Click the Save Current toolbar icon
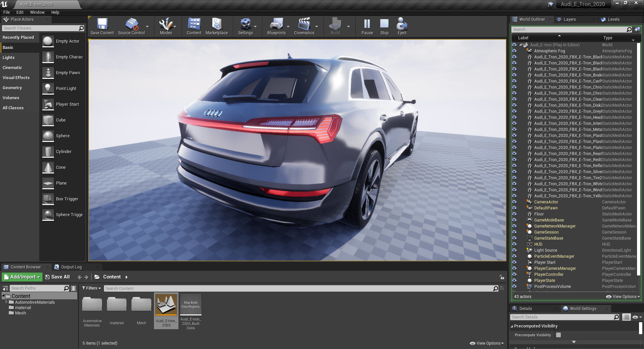 pos(102,24)
